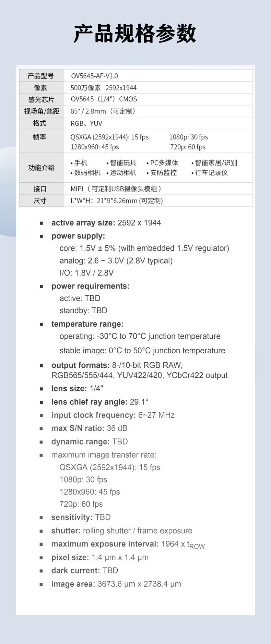Click the "shutter:" spec label

pos(66,531)
